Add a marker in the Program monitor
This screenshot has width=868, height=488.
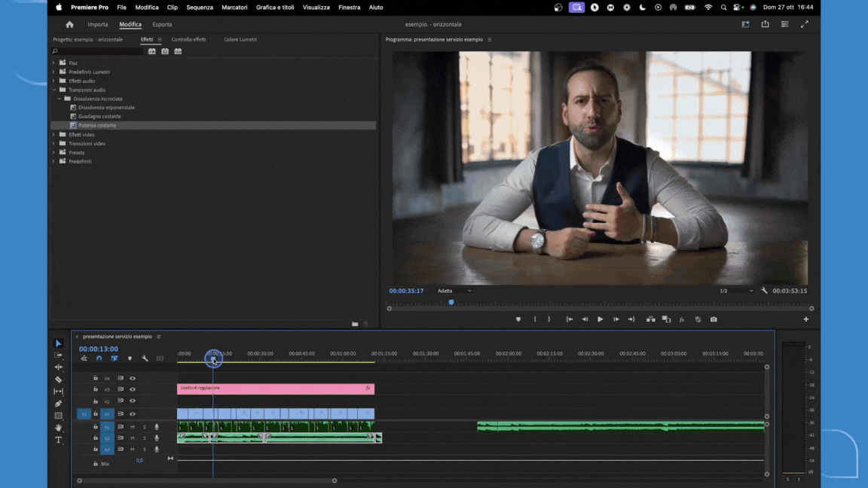pyautogui.click(x=518, y=319)
